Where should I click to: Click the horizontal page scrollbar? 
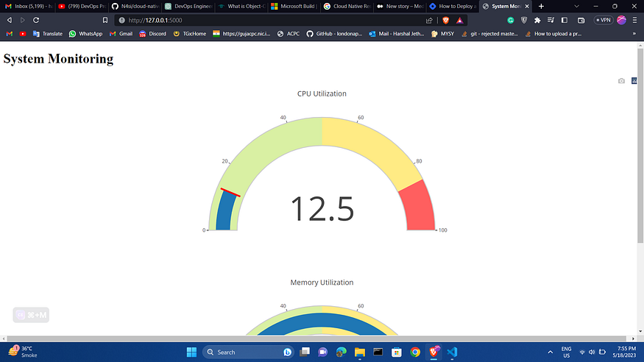tap(316, 338)
